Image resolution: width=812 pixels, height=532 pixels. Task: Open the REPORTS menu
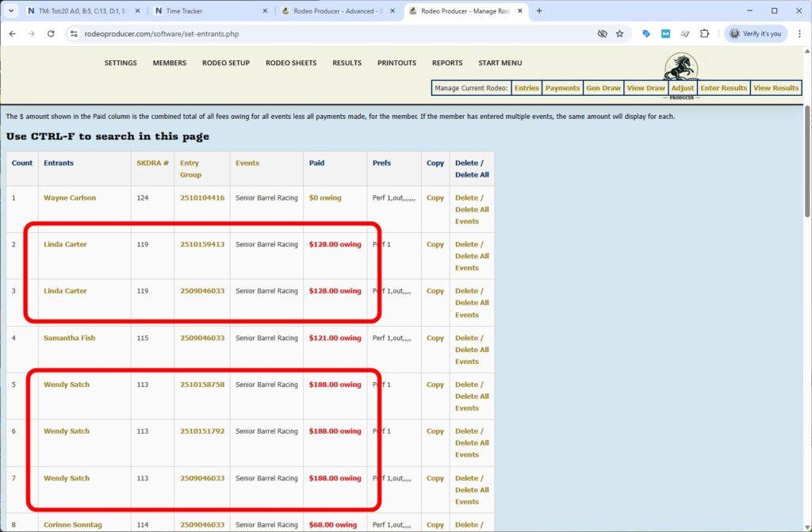click(x=447, y=63)
